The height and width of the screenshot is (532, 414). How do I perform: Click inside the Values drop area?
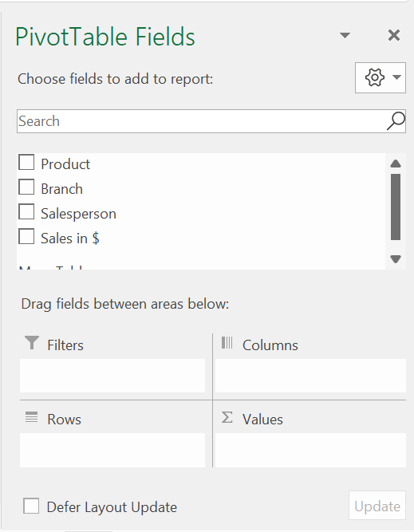pos(310,450)
